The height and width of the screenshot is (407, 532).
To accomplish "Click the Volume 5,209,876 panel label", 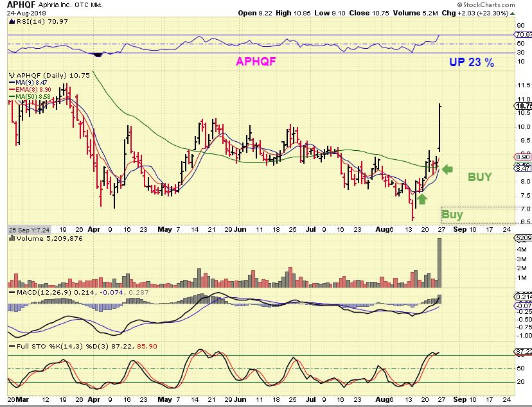I will click(x=49, y=238).
